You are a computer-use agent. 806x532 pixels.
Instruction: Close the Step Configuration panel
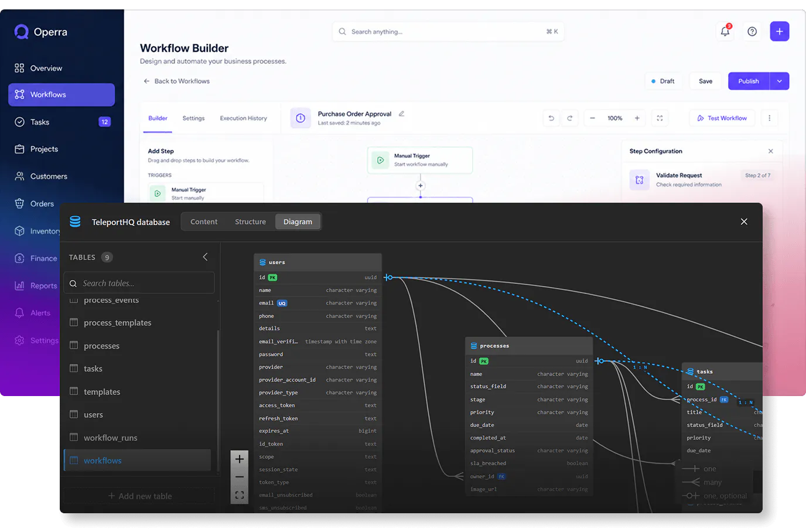(771, 151)
